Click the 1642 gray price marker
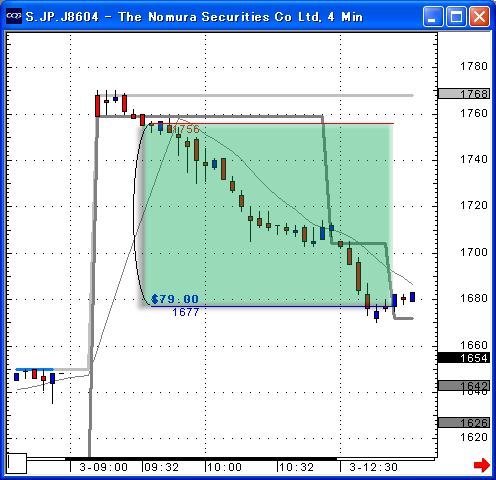Screen dimensions: 496x480 pos(464,386)
